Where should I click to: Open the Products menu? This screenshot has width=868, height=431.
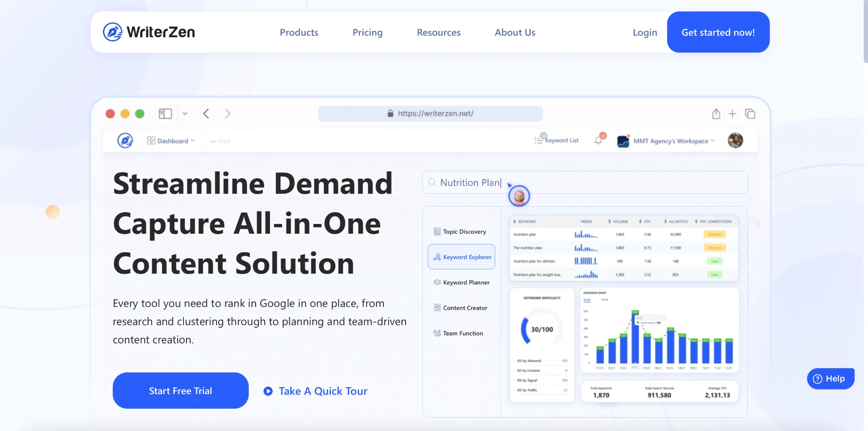point(299,33)
